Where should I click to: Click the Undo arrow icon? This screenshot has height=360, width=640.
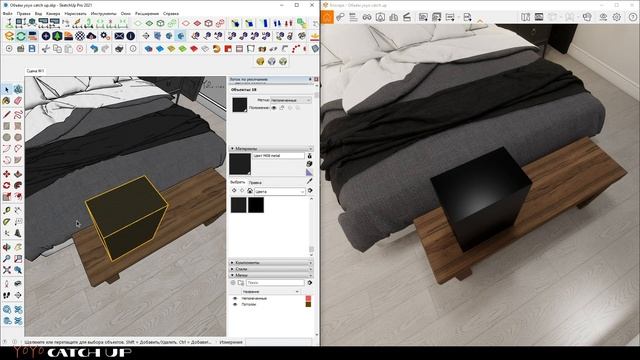coord(94,49)
